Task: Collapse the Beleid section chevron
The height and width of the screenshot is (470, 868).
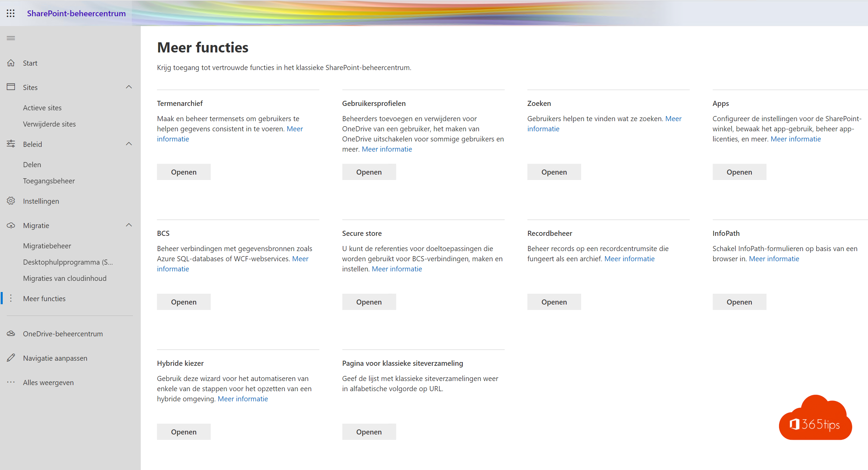Action: point(129,144)
